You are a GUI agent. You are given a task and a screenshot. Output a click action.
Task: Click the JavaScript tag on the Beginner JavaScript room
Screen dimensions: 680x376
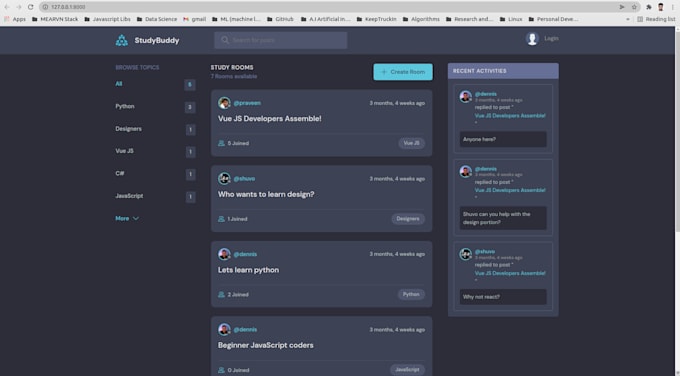pos(407,370)
